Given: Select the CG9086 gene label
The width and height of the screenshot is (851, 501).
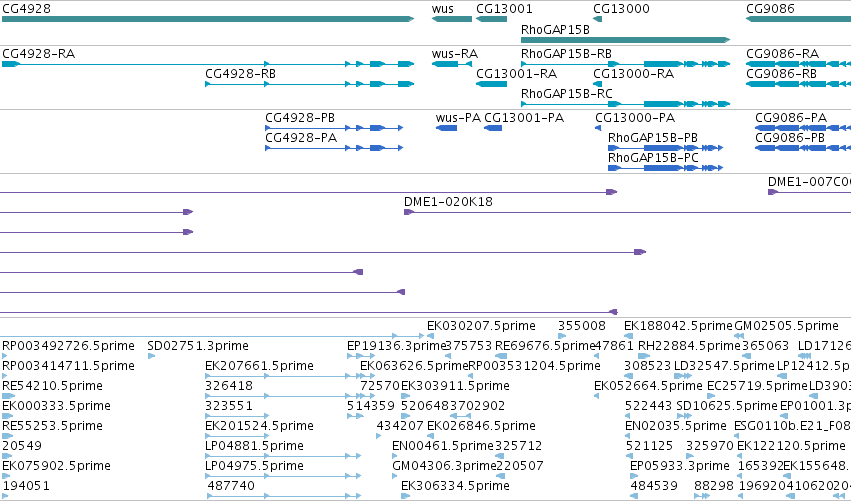Looking at the screenshot, I should click(x=770, y=9).
